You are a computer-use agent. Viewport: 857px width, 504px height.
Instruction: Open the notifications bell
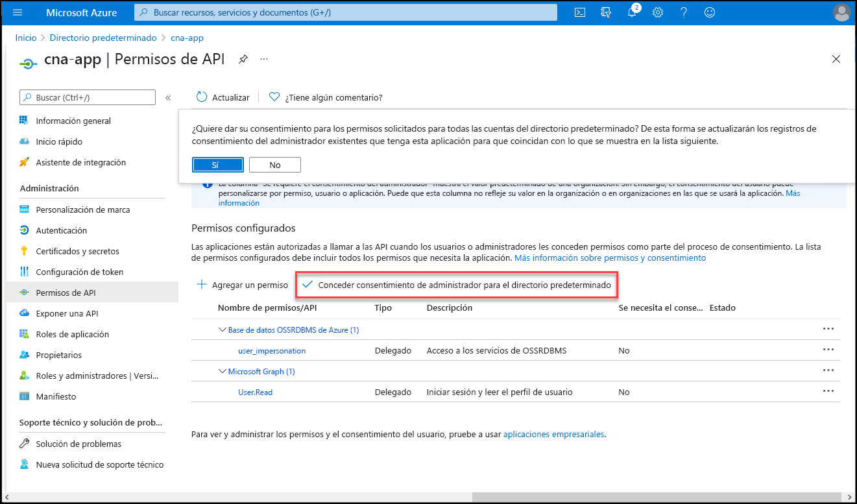(633, 12)
